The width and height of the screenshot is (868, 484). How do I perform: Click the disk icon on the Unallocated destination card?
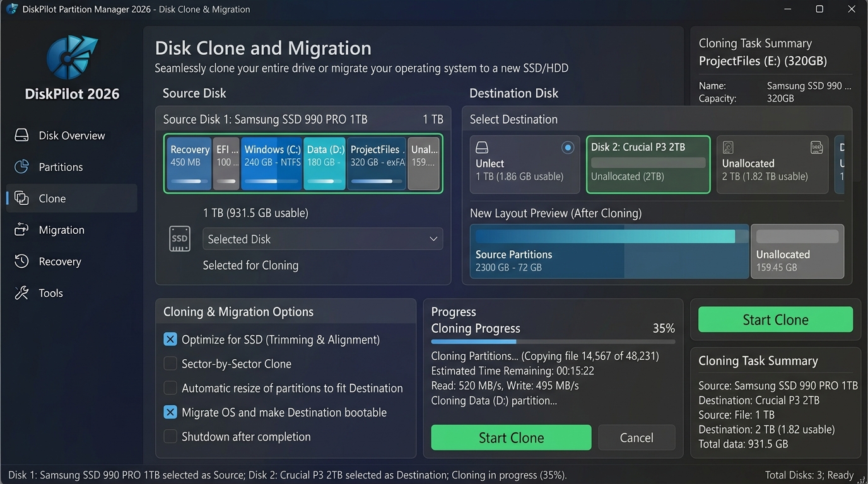coord(728,147)
